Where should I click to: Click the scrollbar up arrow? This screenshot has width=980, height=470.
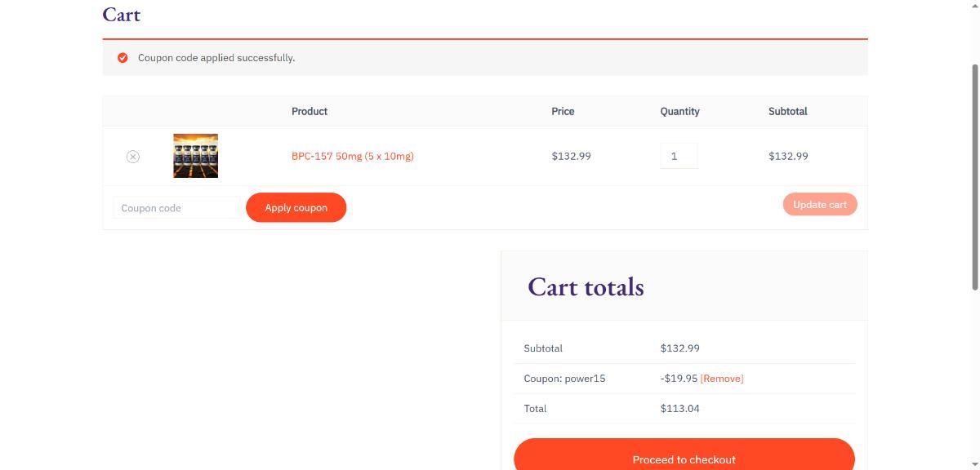click(x=974, y=5)
